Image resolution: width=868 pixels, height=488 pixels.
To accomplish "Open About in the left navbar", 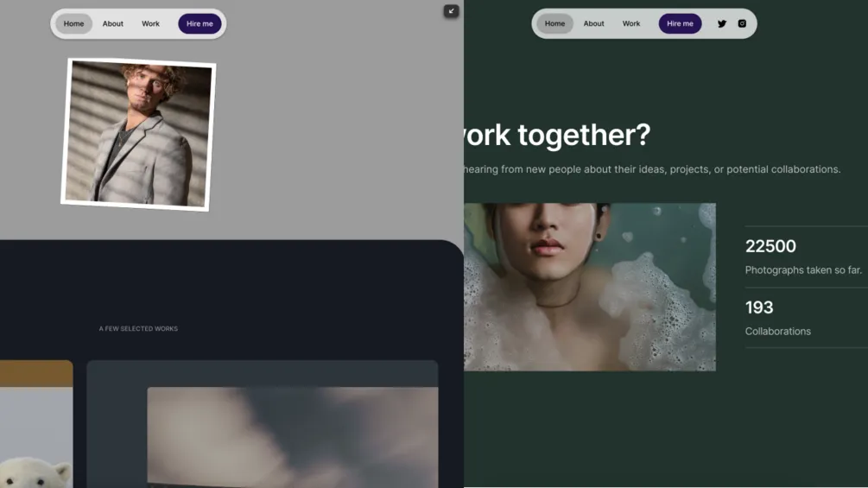I will [x=113, y=24].
